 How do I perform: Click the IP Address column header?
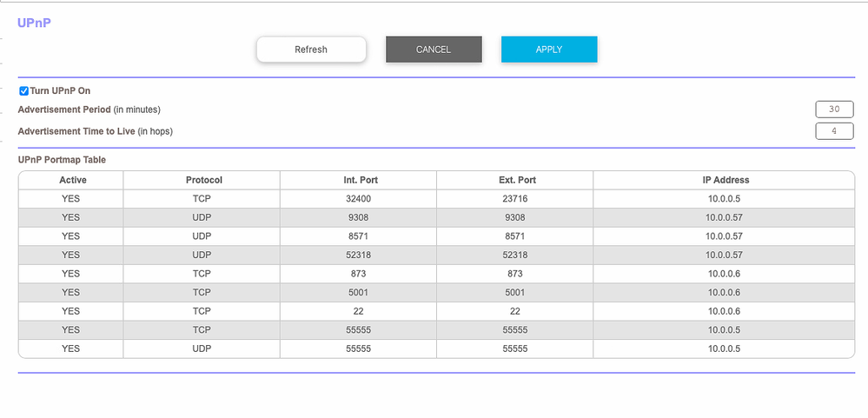pos(724,181)
